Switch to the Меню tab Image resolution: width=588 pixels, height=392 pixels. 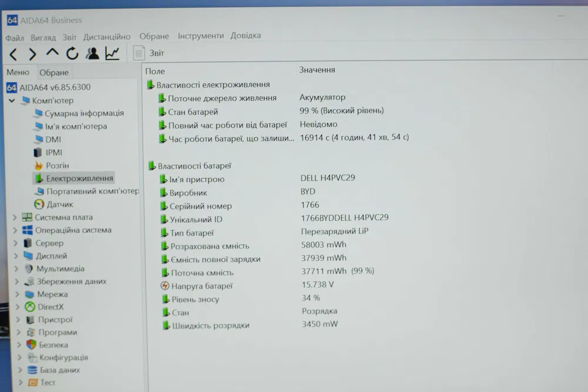pyautogui.click(x=18, y=72)
